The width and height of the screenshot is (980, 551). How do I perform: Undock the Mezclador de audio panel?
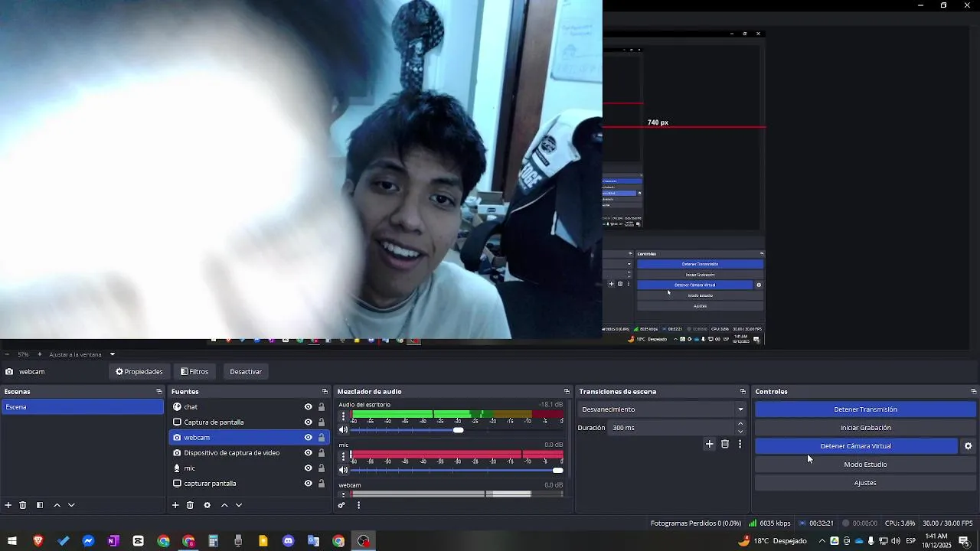pyautogui.click(x=567, y=392)
